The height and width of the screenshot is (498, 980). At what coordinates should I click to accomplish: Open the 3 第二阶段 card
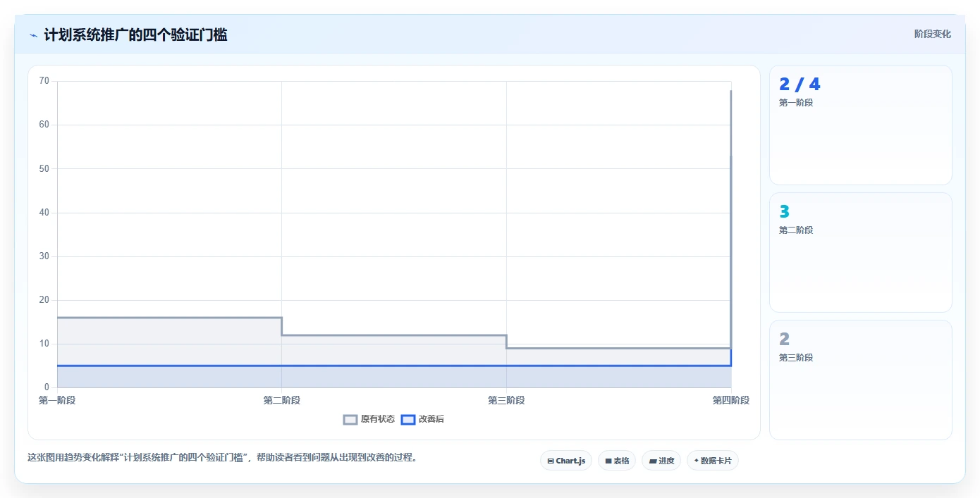(861, 252)
